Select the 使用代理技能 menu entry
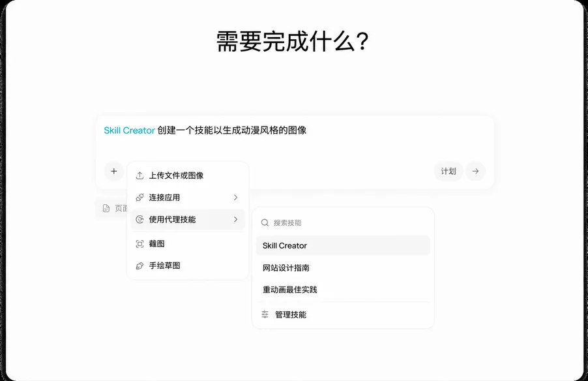Screen dimensions: 588x381 (188, 220)
